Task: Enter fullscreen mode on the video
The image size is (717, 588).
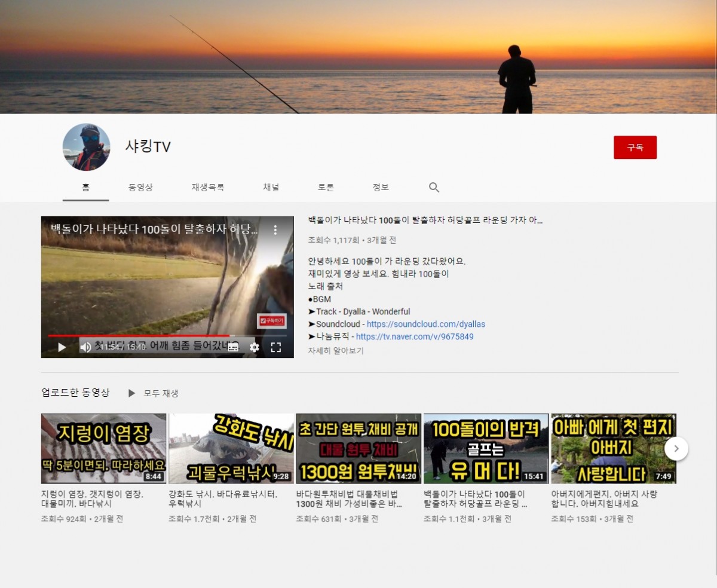Action: (x=276, y=347)
